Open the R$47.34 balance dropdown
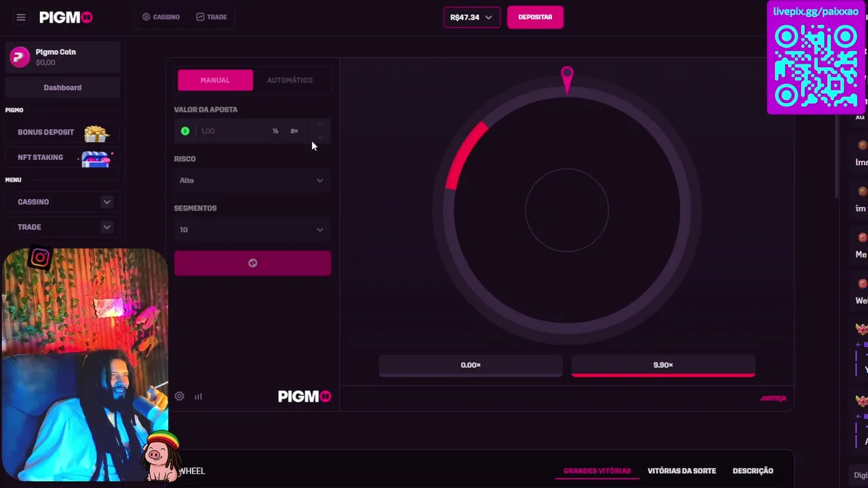 point(471,18)
